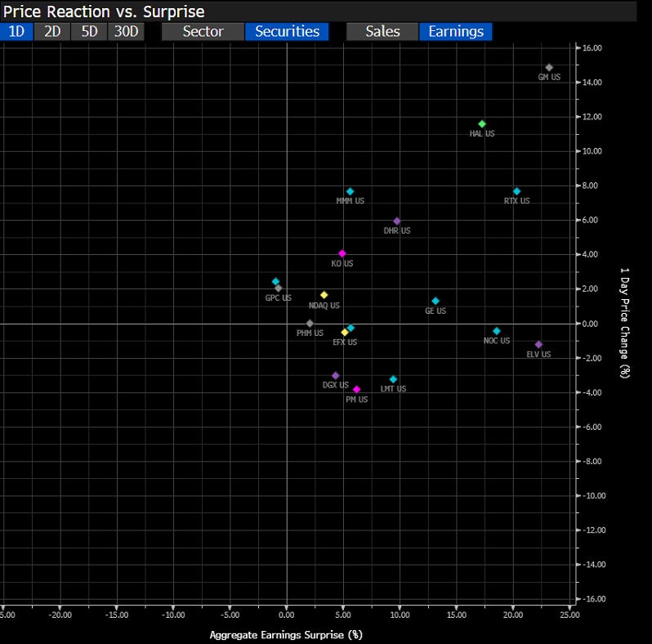
Task: Switch view to Sector grouping
Action: tap(203, 32)
